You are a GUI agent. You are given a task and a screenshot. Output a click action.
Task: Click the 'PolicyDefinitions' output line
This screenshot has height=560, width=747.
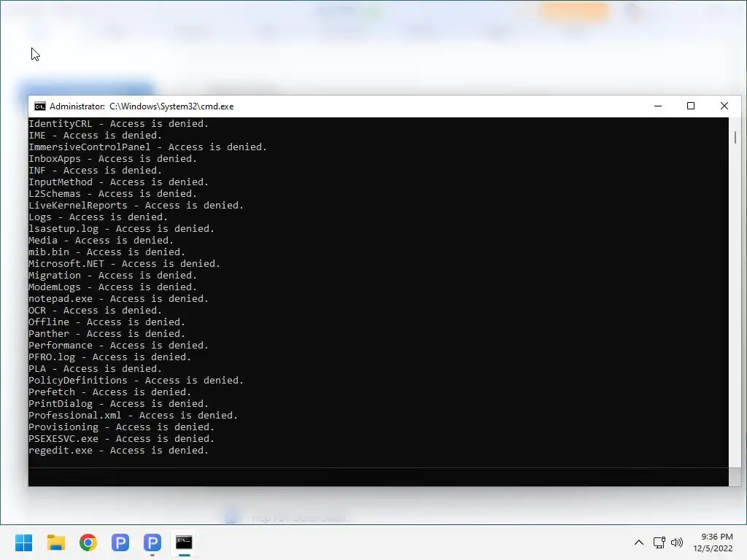[136, 381]
